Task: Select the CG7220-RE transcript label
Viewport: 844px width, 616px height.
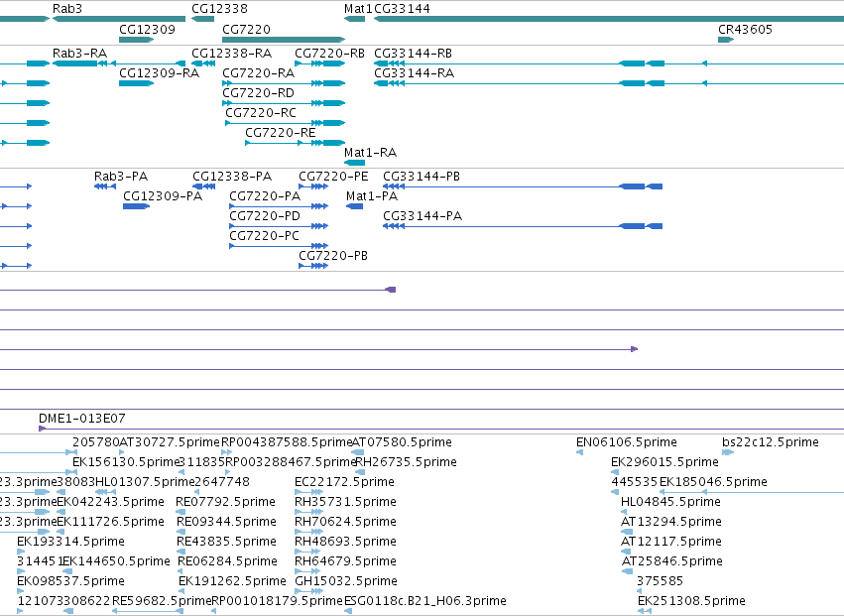Action: pyautogui.click(x=281, y=133)
